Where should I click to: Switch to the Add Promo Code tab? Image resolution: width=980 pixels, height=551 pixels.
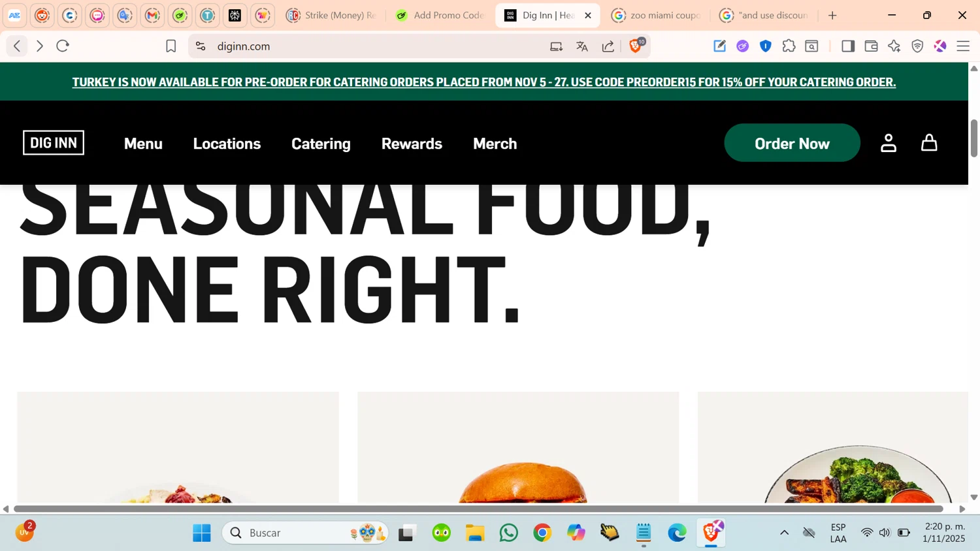[x=440, y=15]
